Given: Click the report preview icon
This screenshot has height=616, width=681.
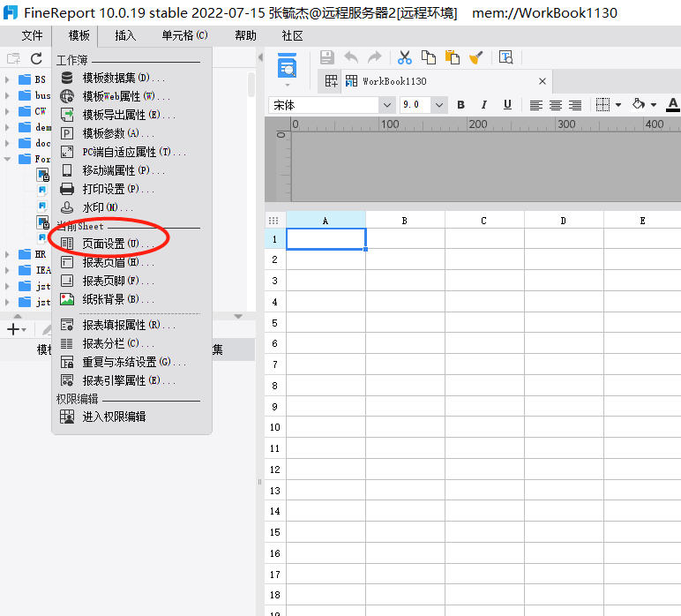Looking at the screenshot, I should [287, 66].
